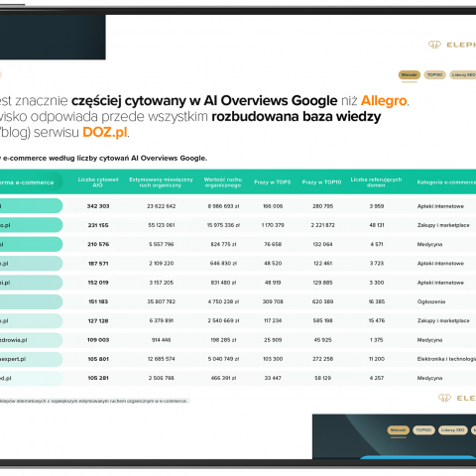Select TOP100 tab on the dark banner

coord(423,430)
